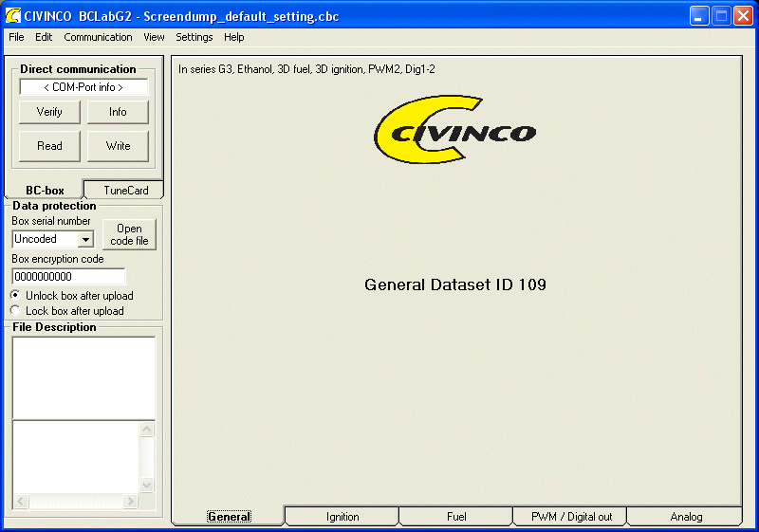
Task: Click the horizontal scrollbar left arrow
Action: tap(21, 501)
